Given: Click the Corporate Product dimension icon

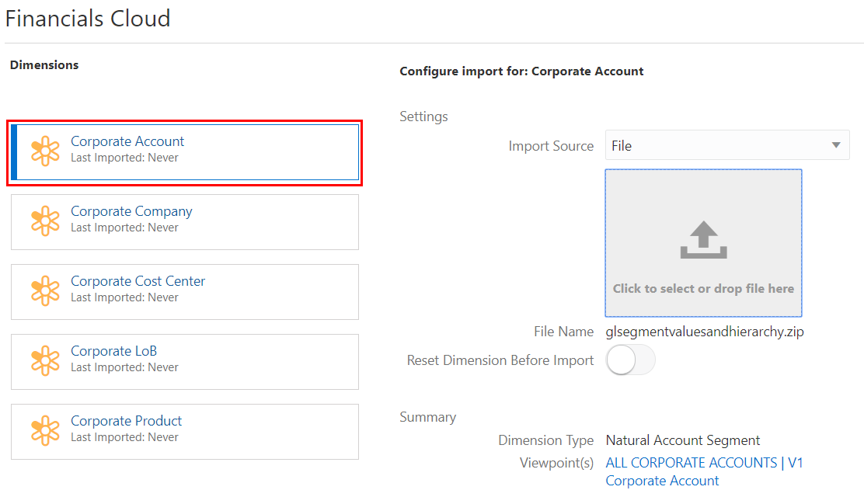Looking at the screenshot, I should 45,431.
